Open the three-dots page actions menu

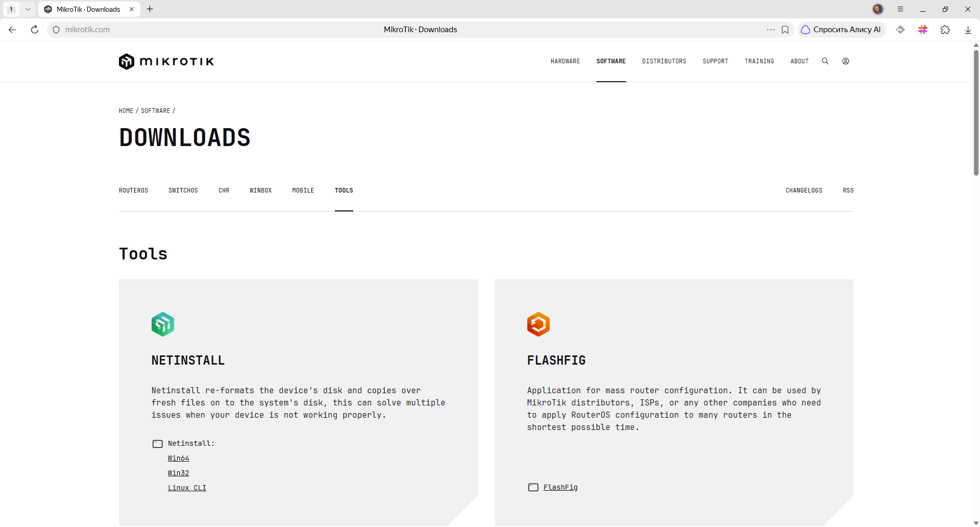coord(771,30)
